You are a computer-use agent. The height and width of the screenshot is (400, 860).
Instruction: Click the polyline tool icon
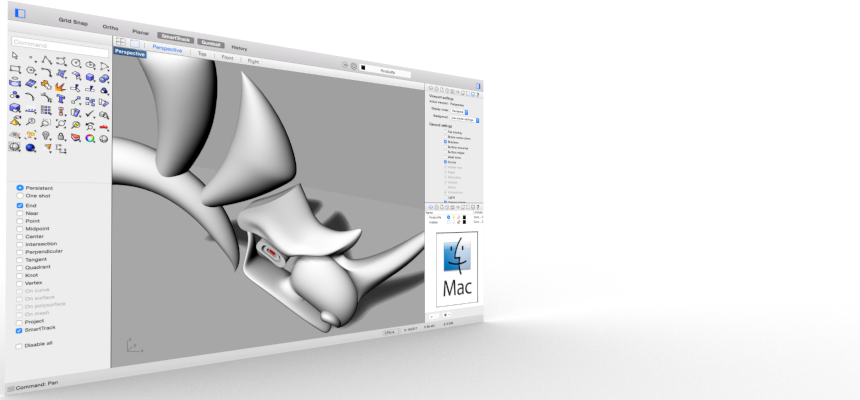coord(46,59)
